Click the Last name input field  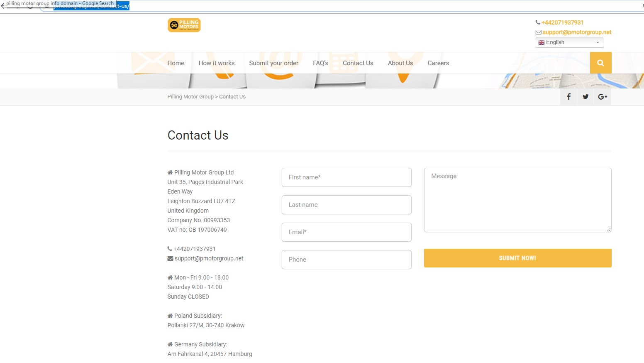346,205
